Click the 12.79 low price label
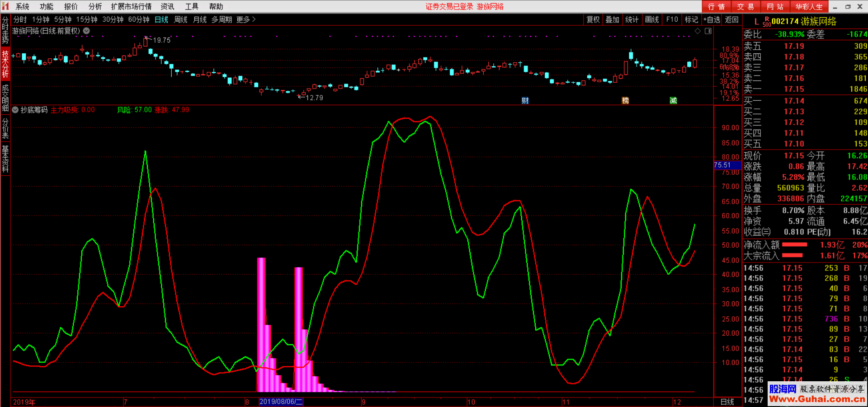The height and width of the screenshot is (407, 868). pos(315,98)
